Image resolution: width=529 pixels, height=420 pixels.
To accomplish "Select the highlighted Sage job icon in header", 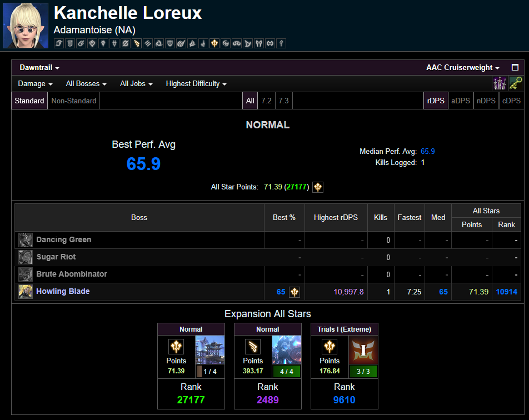I will pyautogui.click(x=215, y=43).
